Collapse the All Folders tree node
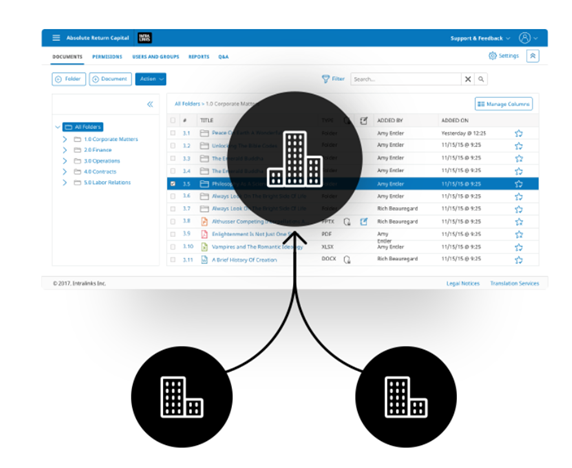This screenshot has height=468, width=572. (x=57, y=127)
